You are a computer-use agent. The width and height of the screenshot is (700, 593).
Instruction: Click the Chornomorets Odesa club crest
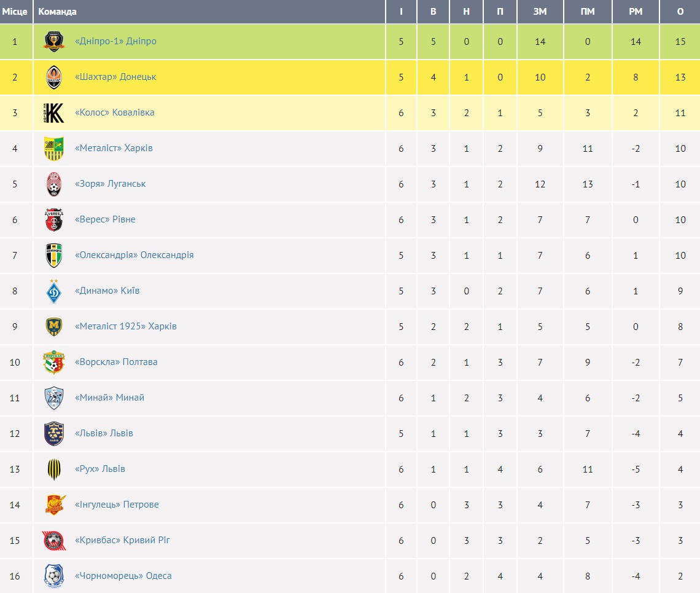pos(54,576)
